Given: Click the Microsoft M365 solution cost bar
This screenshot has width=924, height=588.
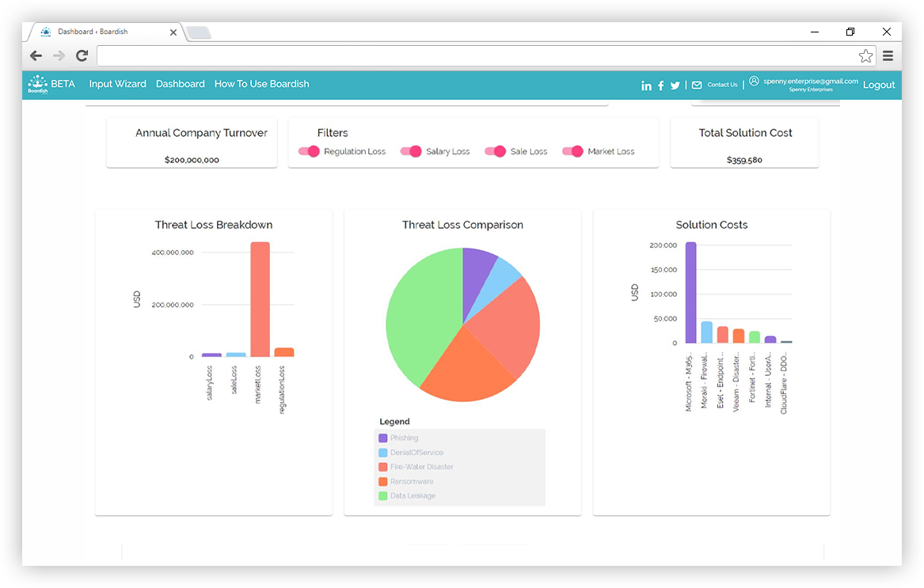Looking at the screenshot, I should point(690,293).
